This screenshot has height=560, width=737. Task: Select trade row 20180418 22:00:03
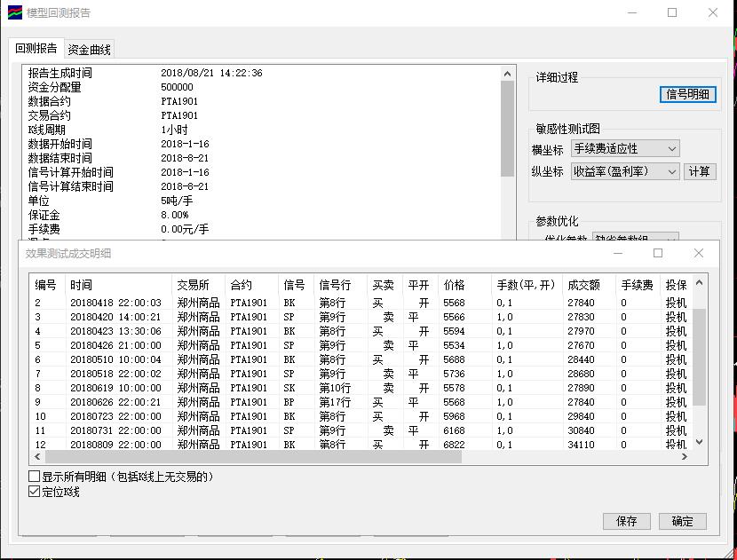361,303
